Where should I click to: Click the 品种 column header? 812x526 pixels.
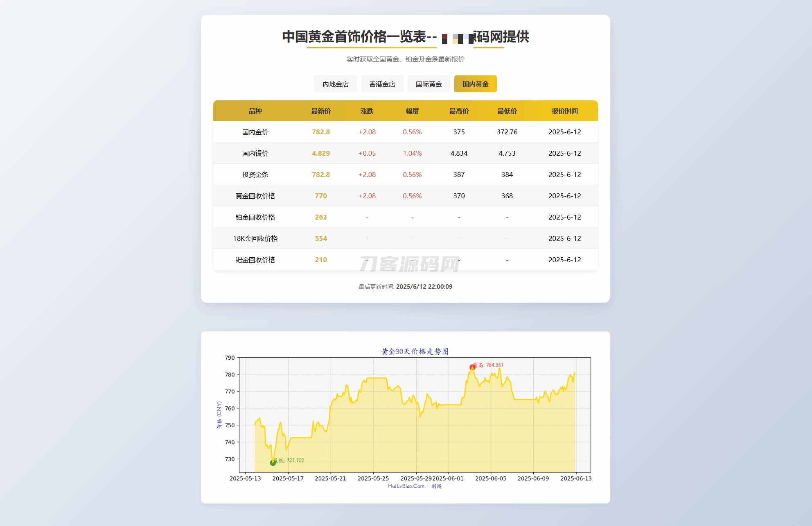(255, 111)
